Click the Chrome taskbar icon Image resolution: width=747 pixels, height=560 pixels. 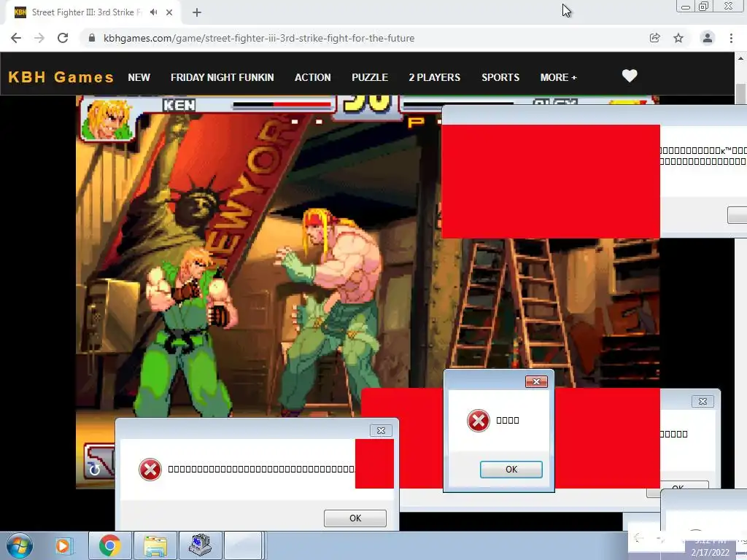point(109,545)
